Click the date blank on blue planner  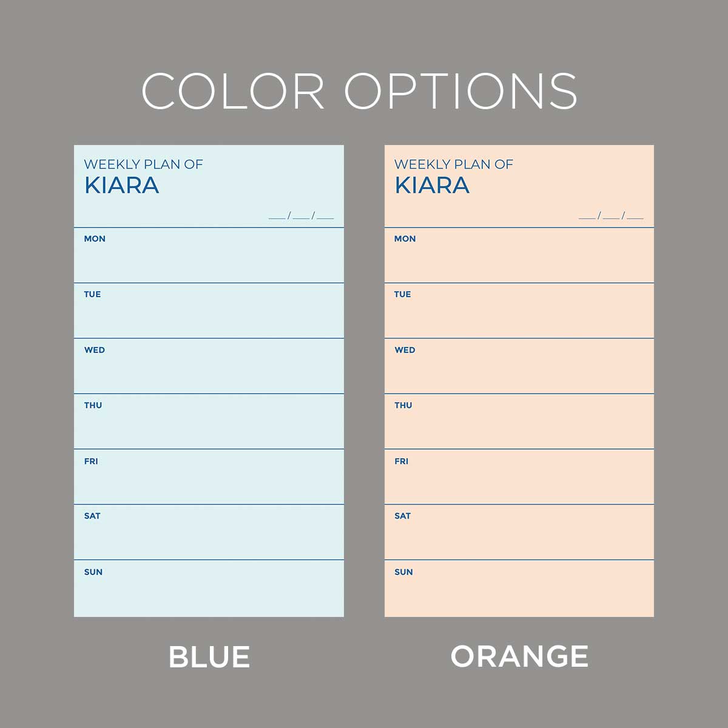coord(301,216)
